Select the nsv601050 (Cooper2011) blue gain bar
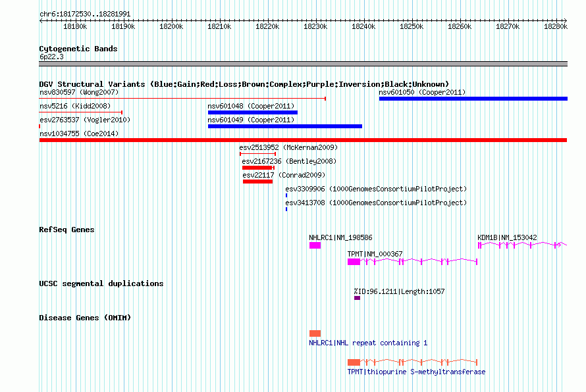586x392 pixels. [473, 99]
